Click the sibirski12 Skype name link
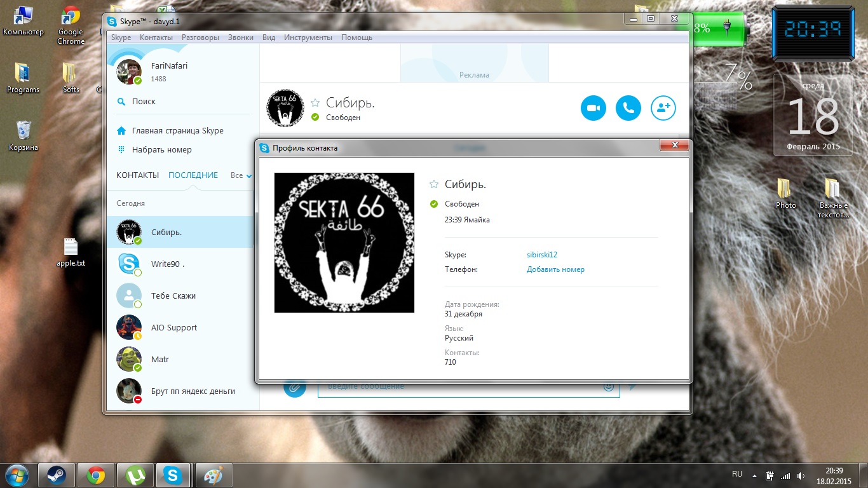Viewport: 868px width, 488px height. (x=542, y=255)
